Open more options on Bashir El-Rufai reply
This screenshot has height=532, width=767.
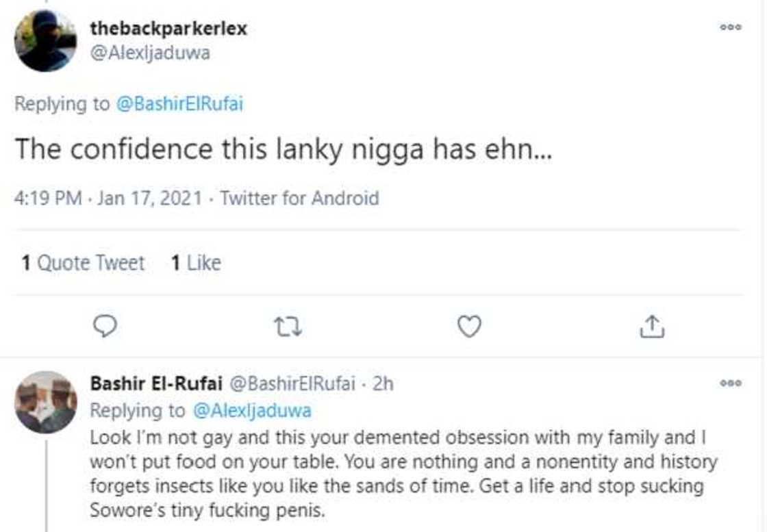point(730,383)
